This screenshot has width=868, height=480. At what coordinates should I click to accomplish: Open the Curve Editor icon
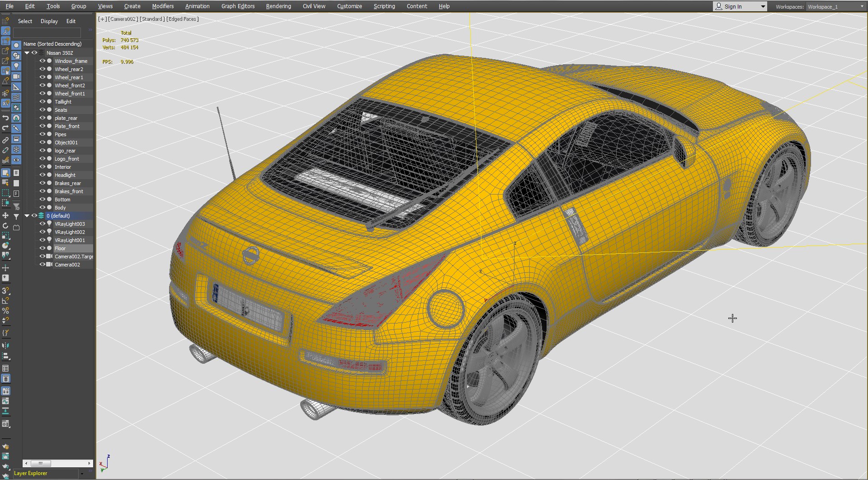coord(5,401)
